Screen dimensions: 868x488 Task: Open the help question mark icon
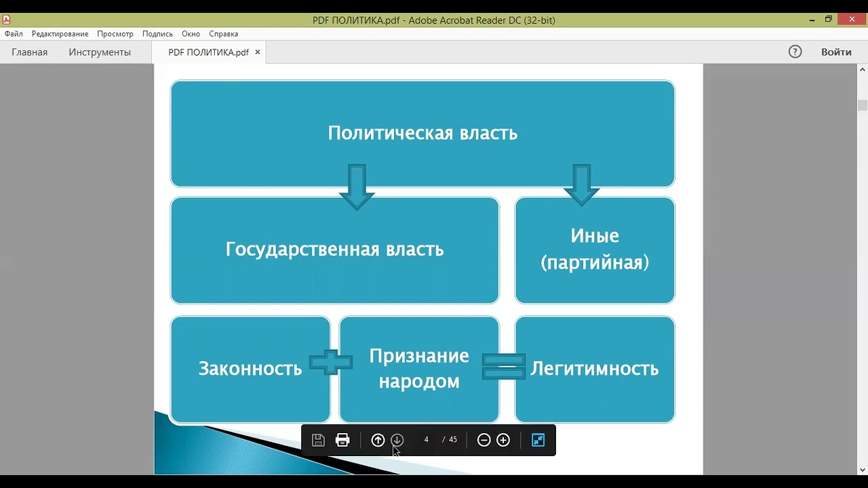(795, 52)
